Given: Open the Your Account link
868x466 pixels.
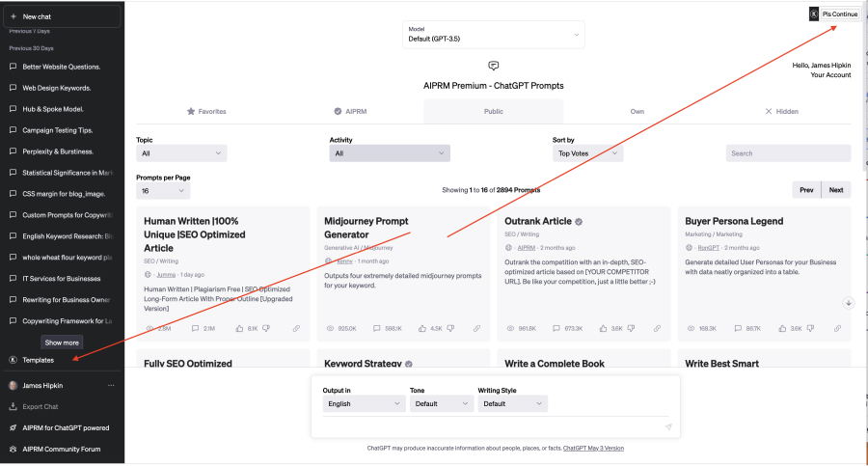Looking at the screenshot, I should coord(830,75).
